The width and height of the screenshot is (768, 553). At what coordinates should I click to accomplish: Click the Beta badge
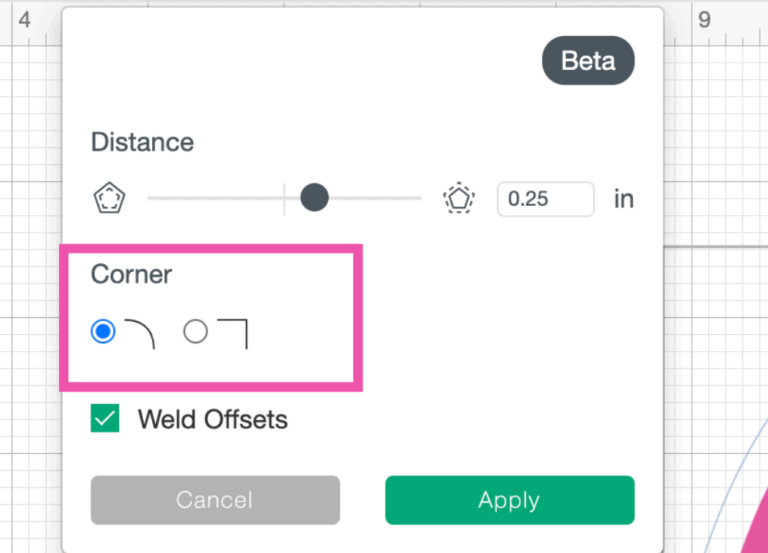tap(588, 61)
